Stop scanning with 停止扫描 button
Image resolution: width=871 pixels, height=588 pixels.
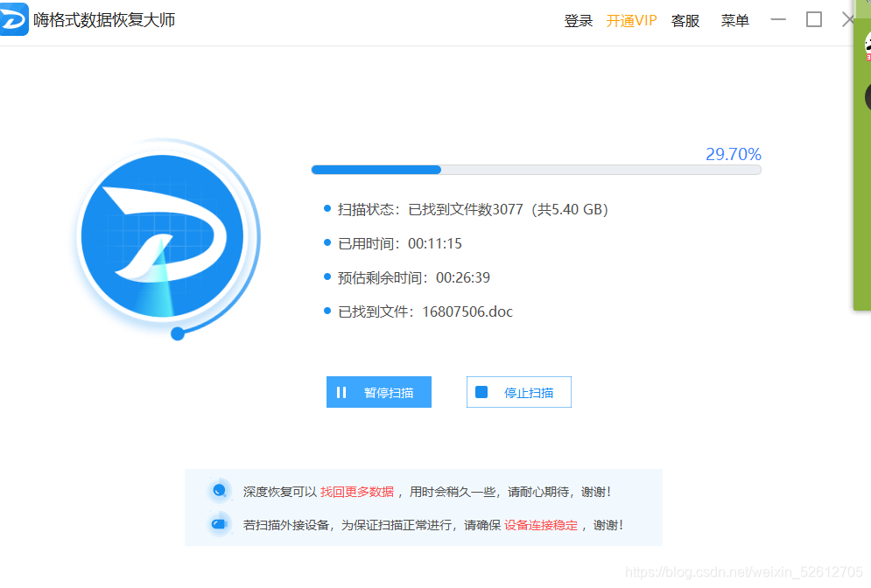click(x=519, y=392)
